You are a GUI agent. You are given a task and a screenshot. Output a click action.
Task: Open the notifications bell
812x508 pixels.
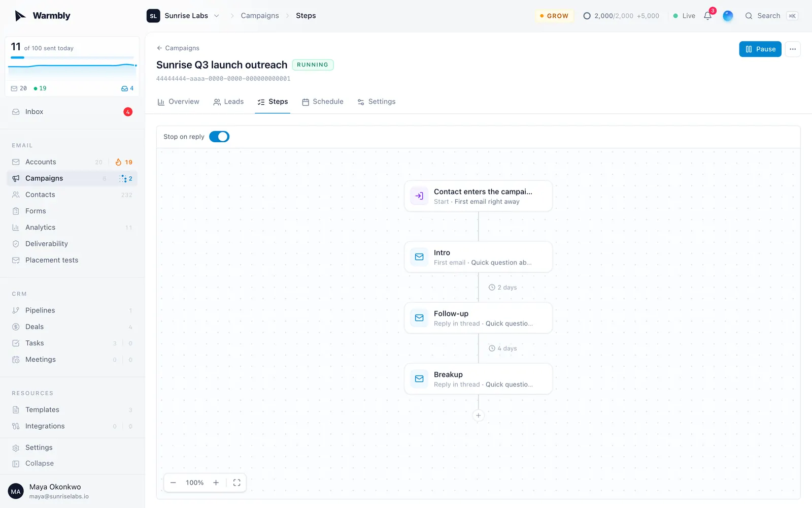707,16
